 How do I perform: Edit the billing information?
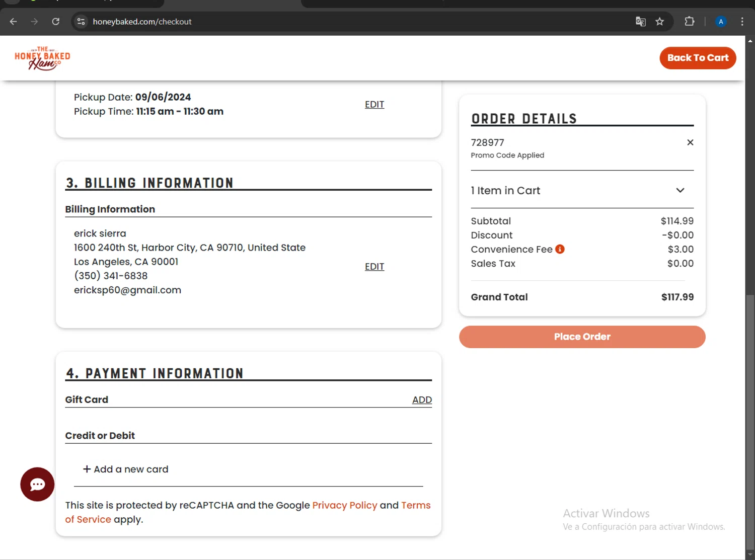374,267
